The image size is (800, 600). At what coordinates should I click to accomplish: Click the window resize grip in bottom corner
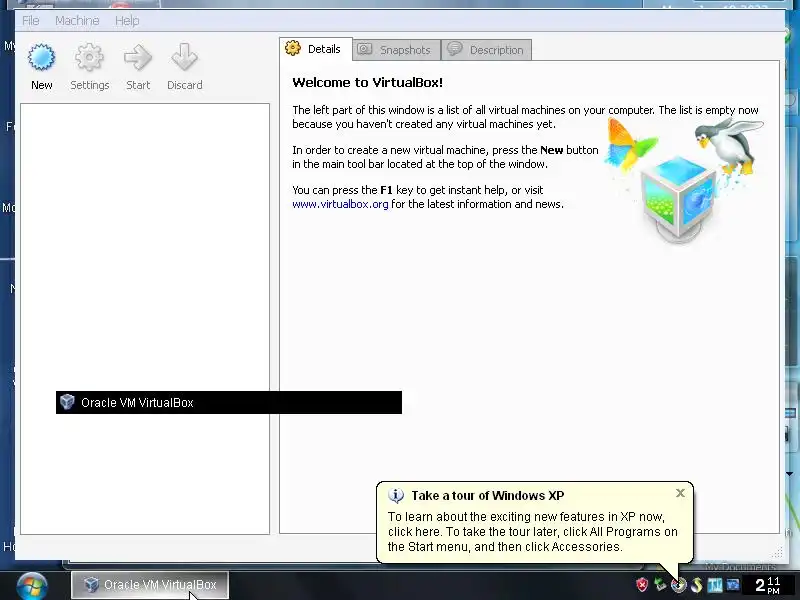click(x=778, y=553)
